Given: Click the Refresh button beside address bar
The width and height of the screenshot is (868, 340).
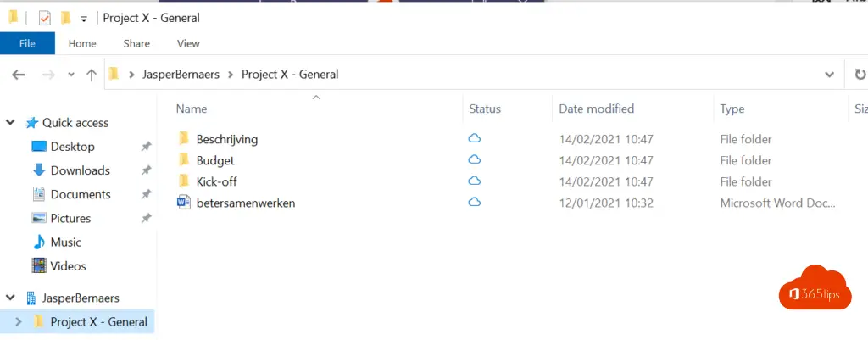Looking at the screenshot, I should click(x=860, y=75).
